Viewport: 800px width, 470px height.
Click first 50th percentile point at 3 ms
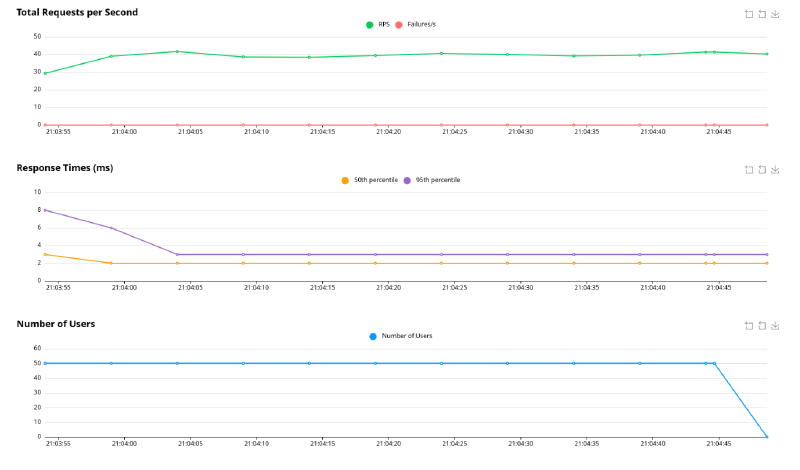tap(45, 254)
